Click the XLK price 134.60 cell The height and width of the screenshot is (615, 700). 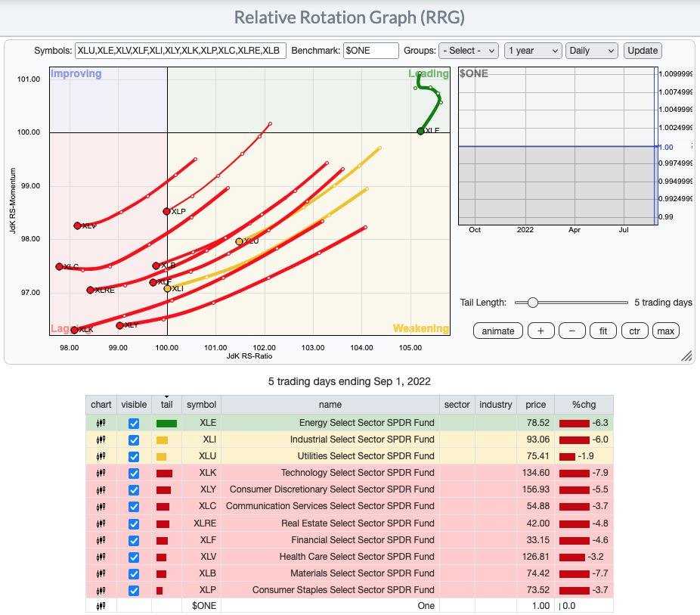tap(536, 473)
